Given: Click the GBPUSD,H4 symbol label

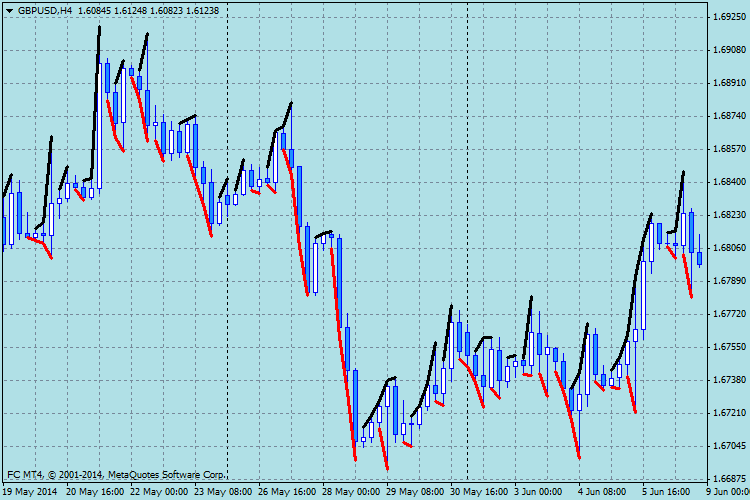Looking at the screenshot, I should click(x=46, y=10).
